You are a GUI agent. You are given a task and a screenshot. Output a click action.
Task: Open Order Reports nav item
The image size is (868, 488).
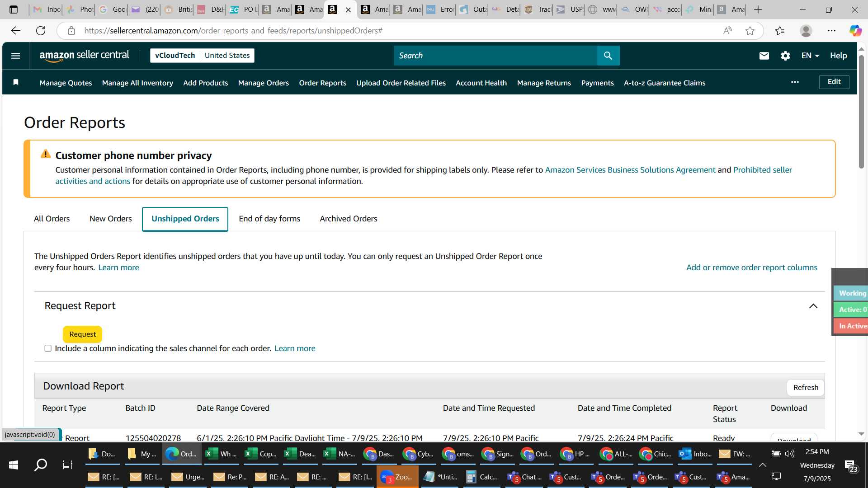tap(322, 83)
